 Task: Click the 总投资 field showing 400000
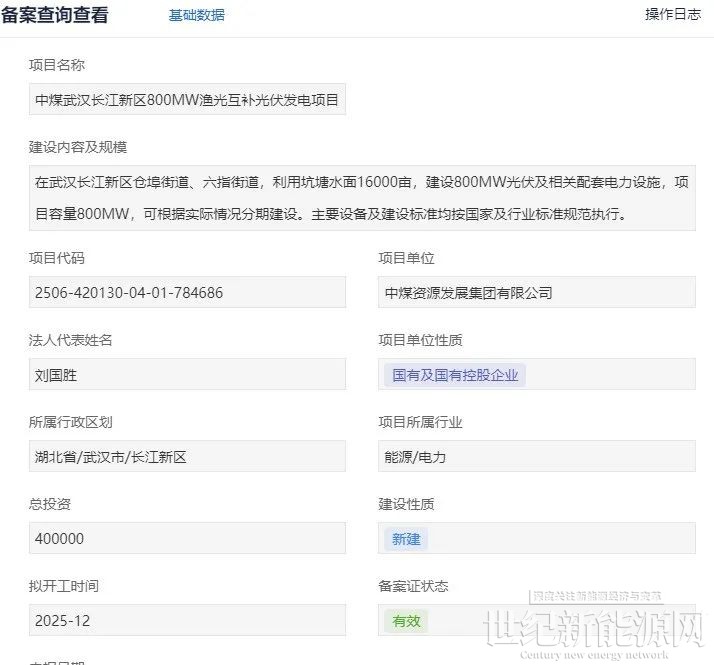tap(187, 538)
